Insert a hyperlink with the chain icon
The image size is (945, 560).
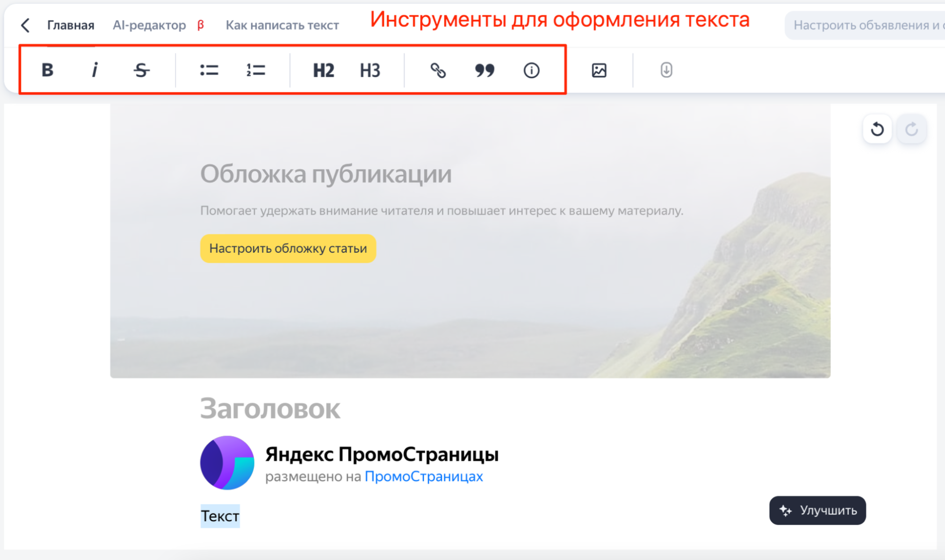438,70
